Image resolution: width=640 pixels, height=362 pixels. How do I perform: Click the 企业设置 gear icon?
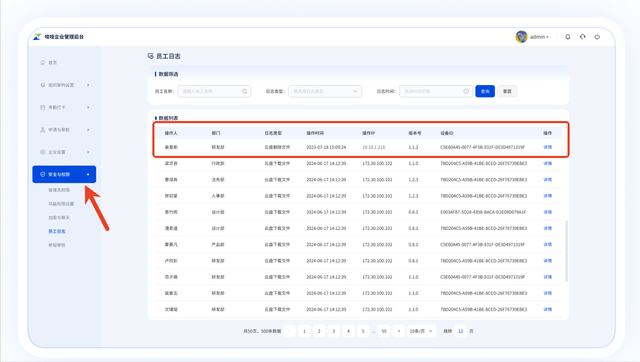42,152
